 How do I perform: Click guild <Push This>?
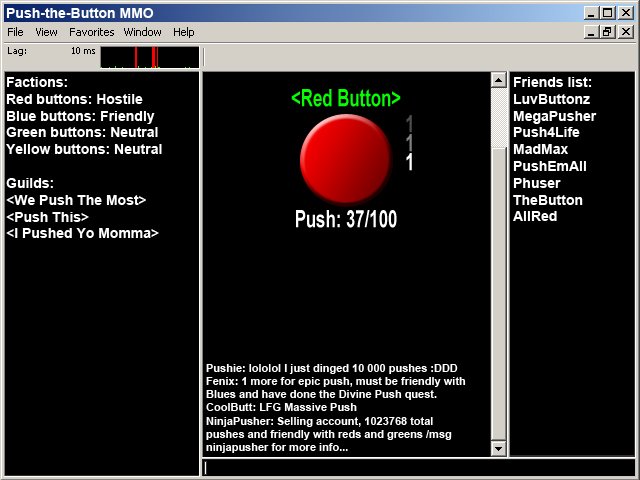pos(47,217)
